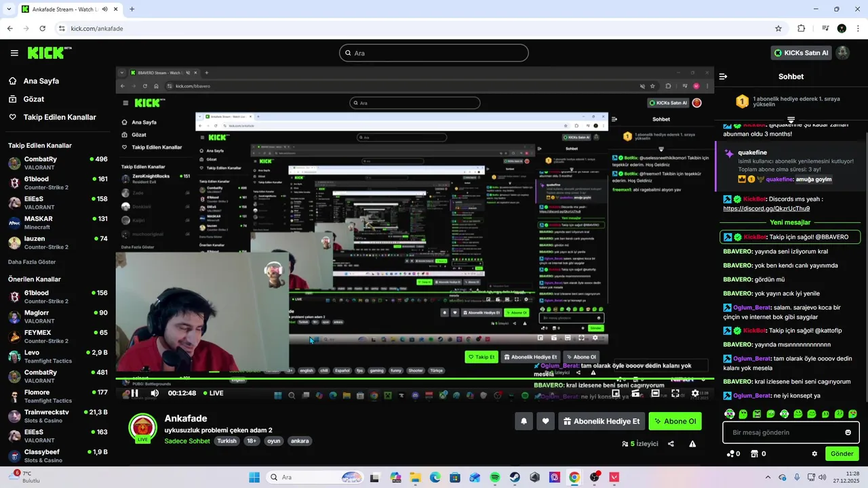Reload the page in Chrome
Viewport: 868px width, 488px height.
pyautogui.click(x=42, y=28)
